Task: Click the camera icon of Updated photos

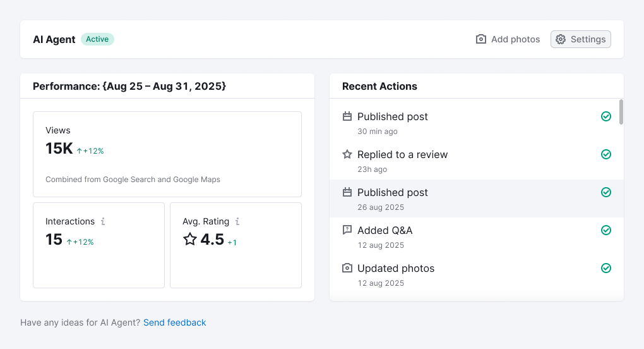Action: point(347,268)
